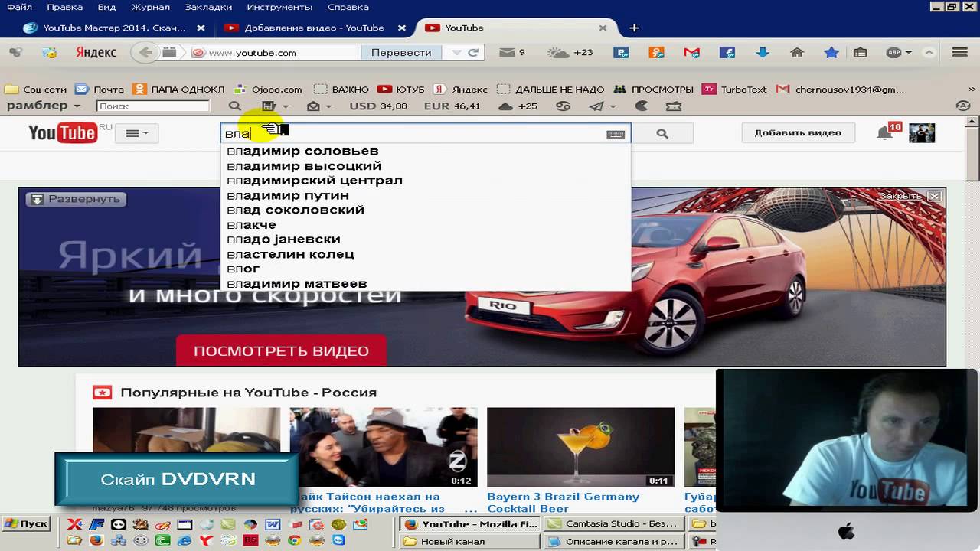
Task: Open the Файл menu
Action: pos(20,7)
